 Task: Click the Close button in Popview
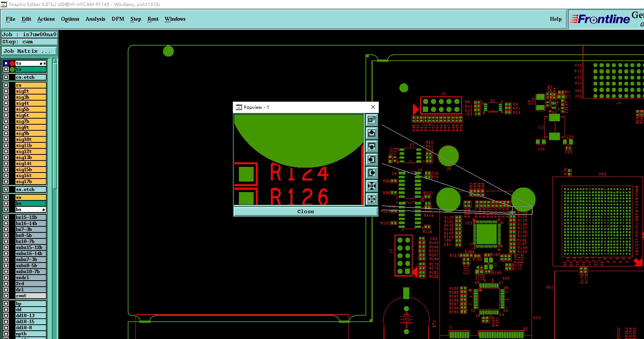[306, 212]
